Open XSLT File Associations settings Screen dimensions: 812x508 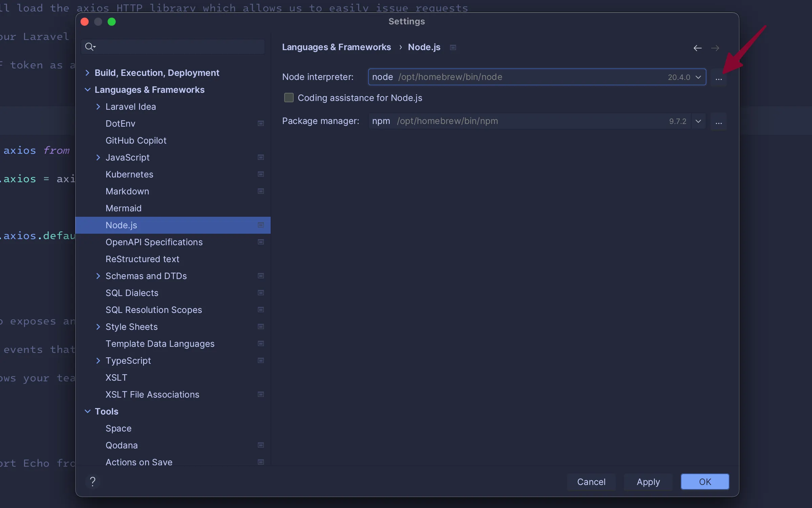(173, 395)
